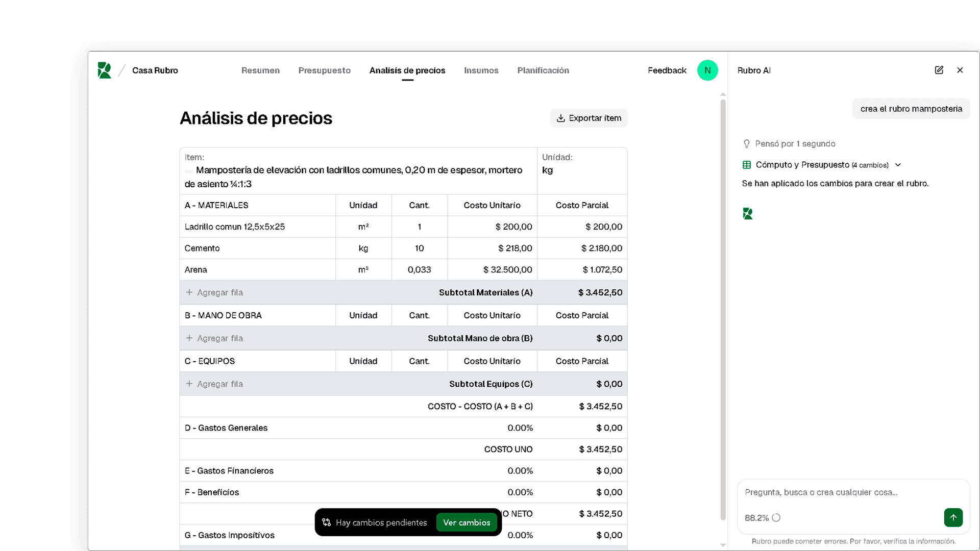
Task: Click the Ver cambios button
Action: pyautogui.click(x=467, y=522)
